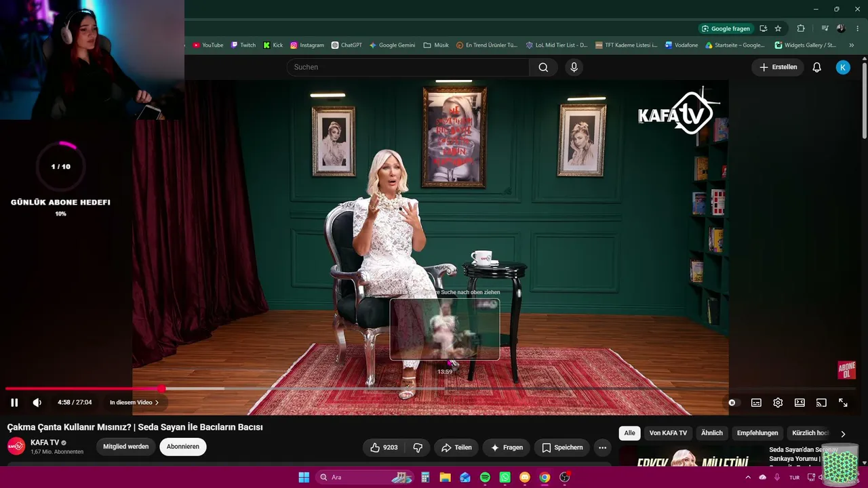868x488 pixels.
Task: Open the three-dot more actions menu
Action: 603,447
